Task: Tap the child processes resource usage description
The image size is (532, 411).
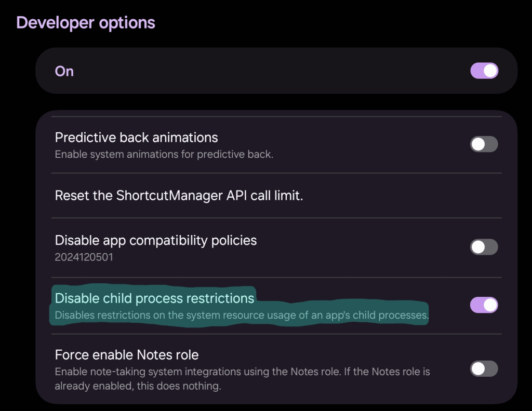Action: 242,315
